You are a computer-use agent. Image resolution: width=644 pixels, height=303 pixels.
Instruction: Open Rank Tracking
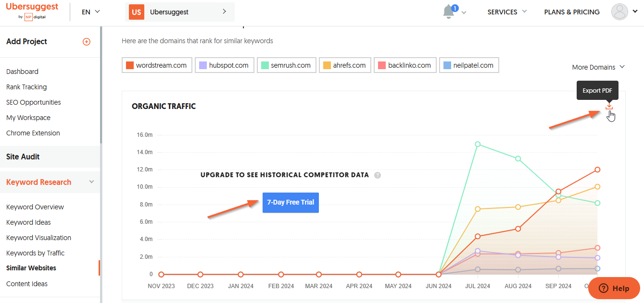(x=26, y=87)
